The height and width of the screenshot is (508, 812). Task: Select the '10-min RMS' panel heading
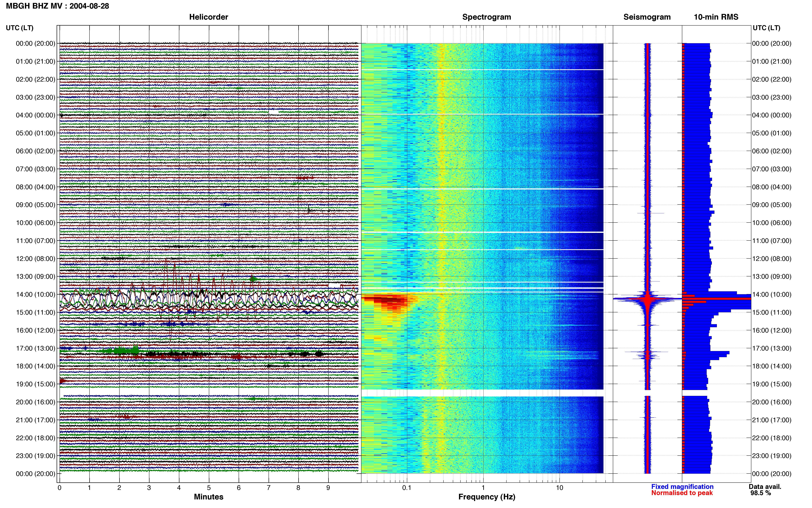click(716, 17)
